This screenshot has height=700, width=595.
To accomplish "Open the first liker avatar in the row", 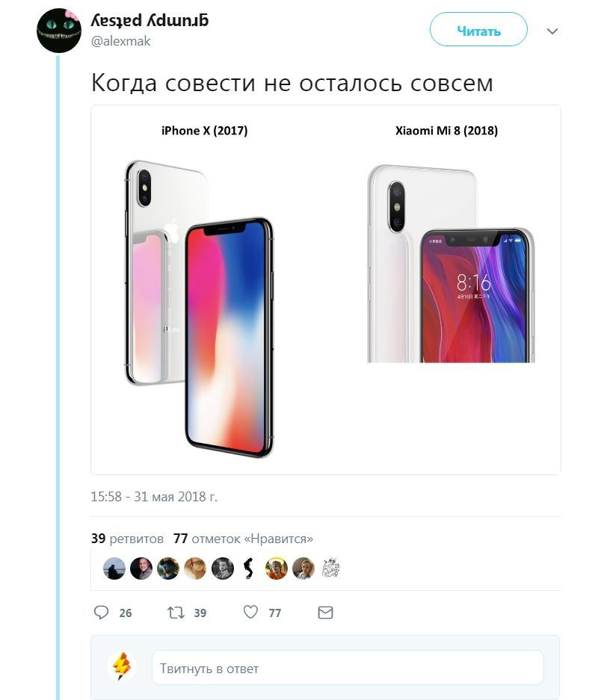I will click(x=114, y=569).
